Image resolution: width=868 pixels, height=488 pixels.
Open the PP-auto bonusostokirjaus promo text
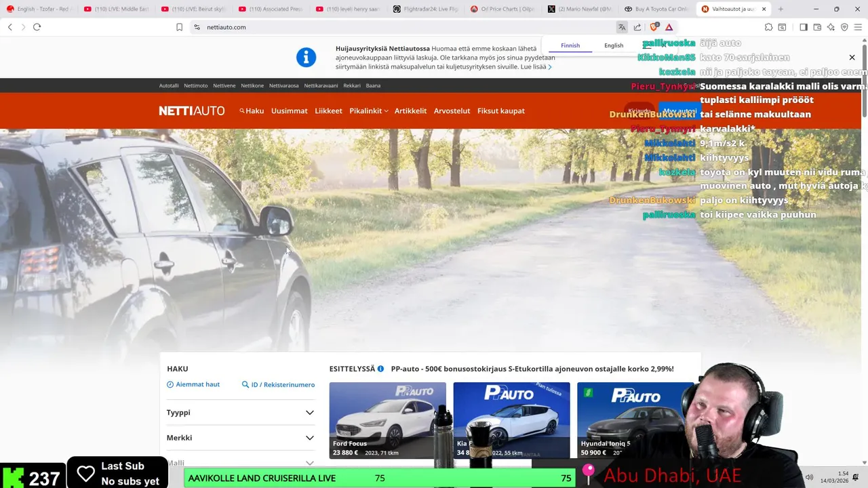pyautogui.click(x=532, y=369)
